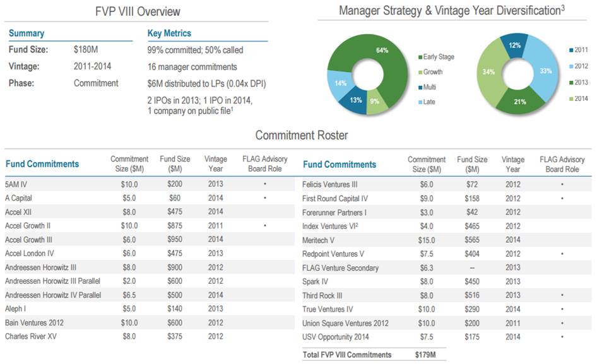Click the "A Capital" fund name

tap(18, 198)
